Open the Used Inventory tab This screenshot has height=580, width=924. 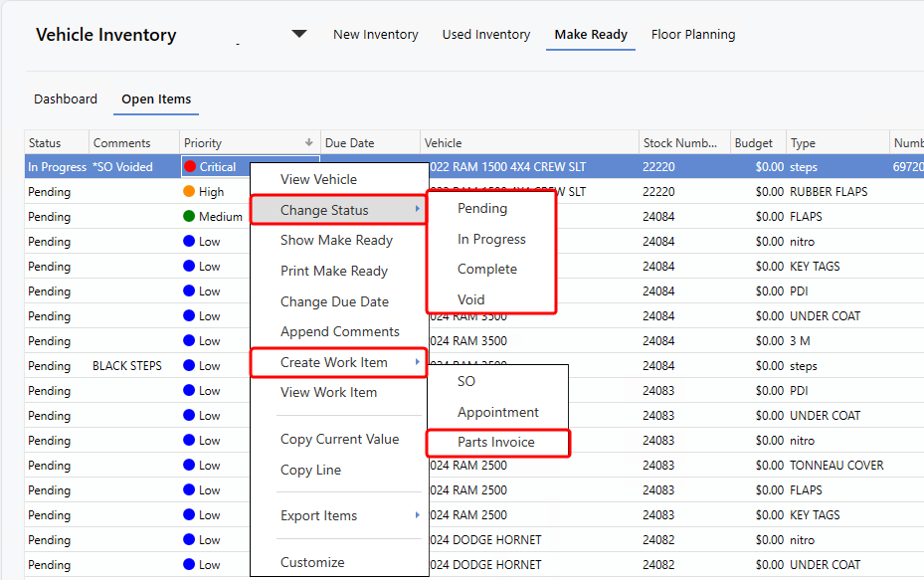[486, 34]
